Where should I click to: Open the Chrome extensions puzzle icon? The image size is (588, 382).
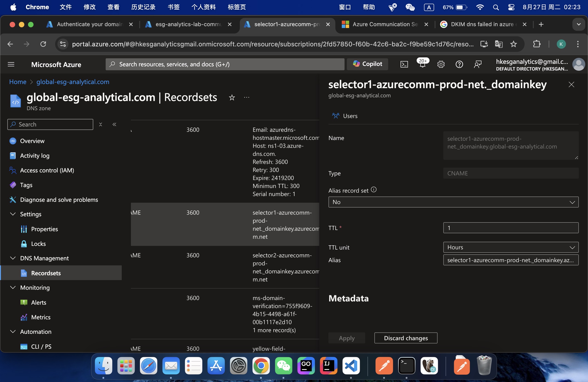tap(536, 44)
